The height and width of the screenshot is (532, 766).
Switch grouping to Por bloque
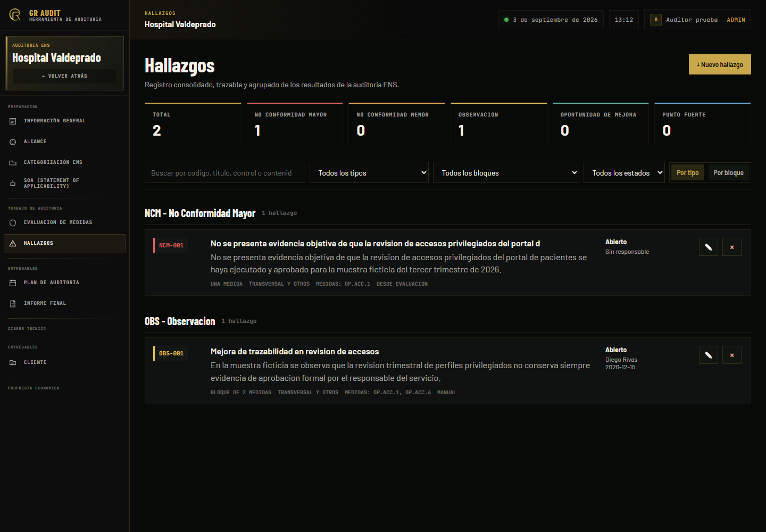click(728, 172)
